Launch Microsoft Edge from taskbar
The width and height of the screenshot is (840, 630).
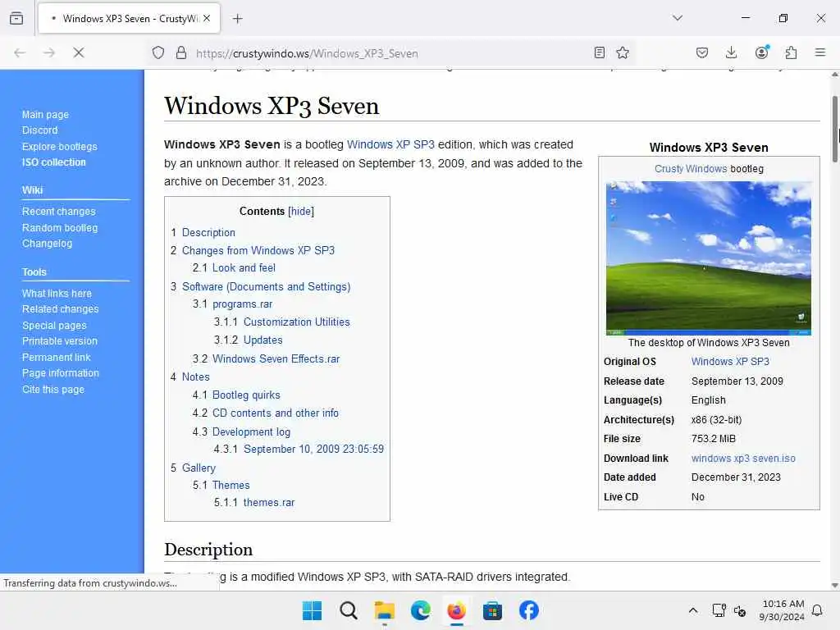point(421,610)
